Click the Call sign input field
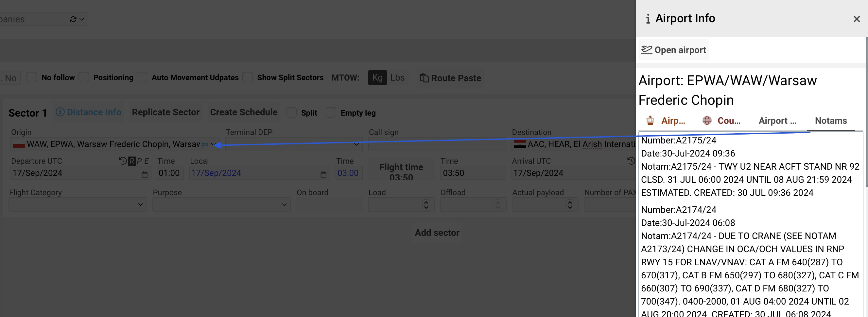 (x=437, y=145)
